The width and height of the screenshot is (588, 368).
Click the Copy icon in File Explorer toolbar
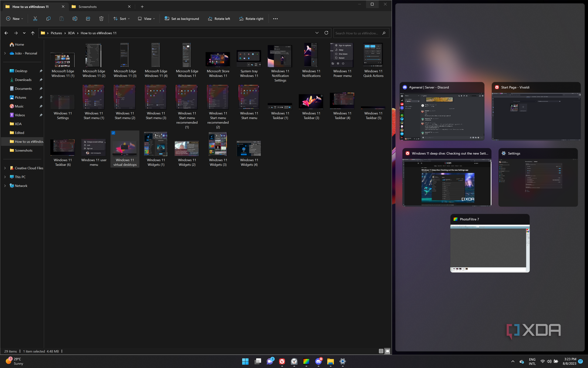(x=48, y=19)
